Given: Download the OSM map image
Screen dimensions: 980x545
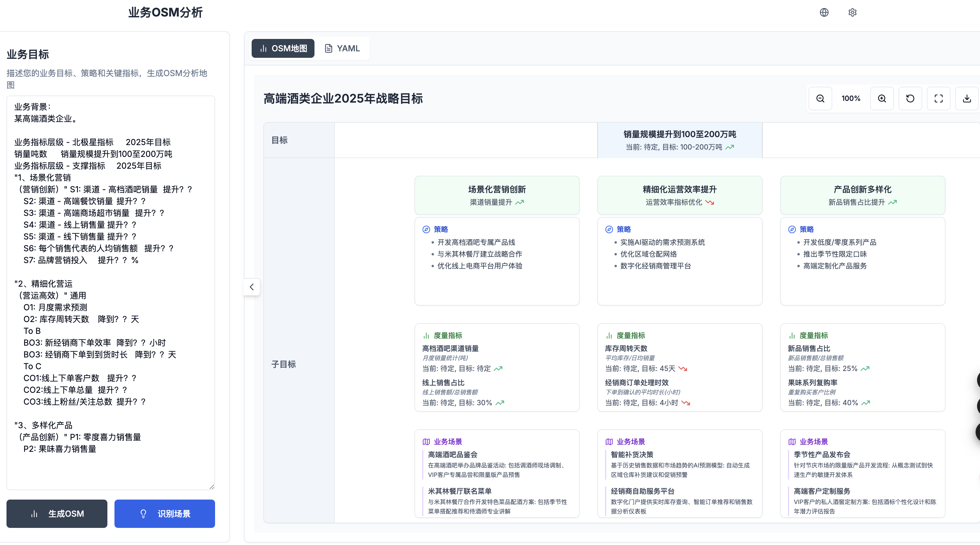Looking at the screenshot, I should [967, 99].
